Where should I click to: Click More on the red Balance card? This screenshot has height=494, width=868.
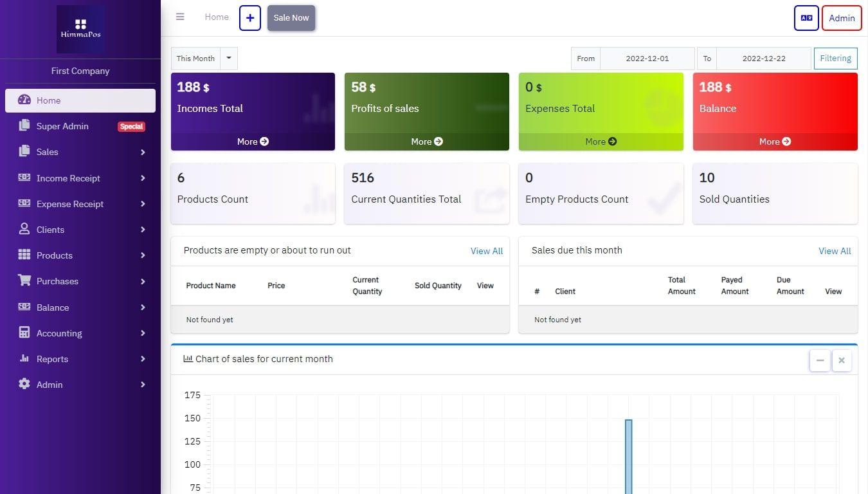[x=775, y=142]
